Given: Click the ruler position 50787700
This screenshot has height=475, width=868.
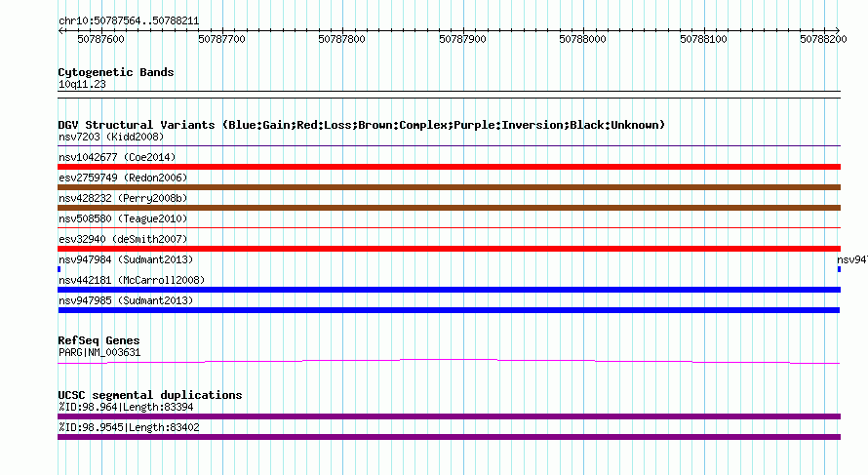Looking at the screenshot, I should click(221, 39).
